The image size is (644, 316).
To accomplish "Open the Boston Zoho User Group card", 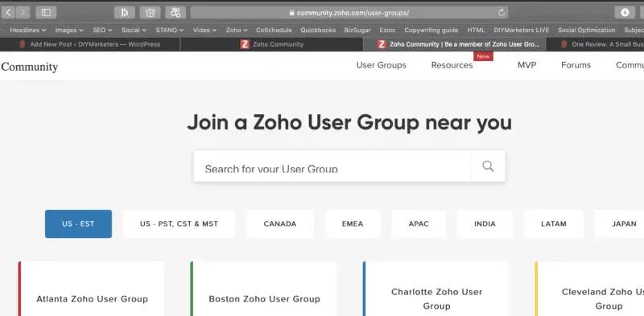I will click(x=263, y=289).
